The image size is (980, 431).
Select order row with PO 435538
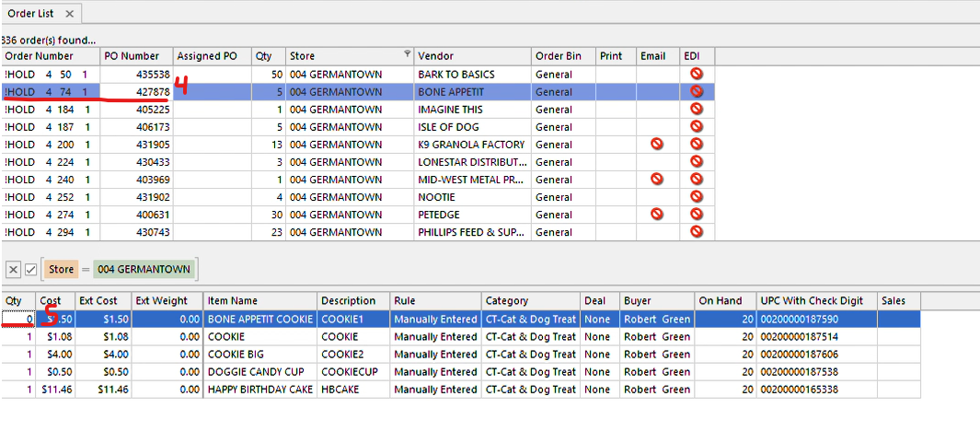[358, 74]
